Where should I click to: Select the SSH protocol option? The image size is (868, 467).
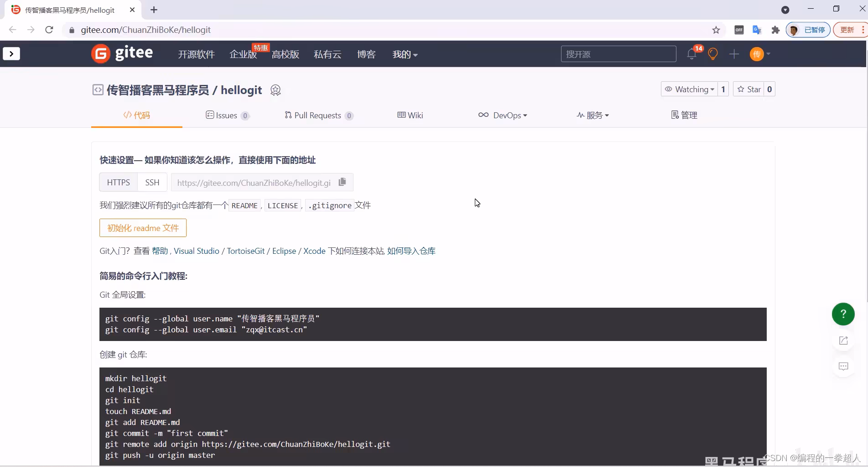(x=152, y=182)
